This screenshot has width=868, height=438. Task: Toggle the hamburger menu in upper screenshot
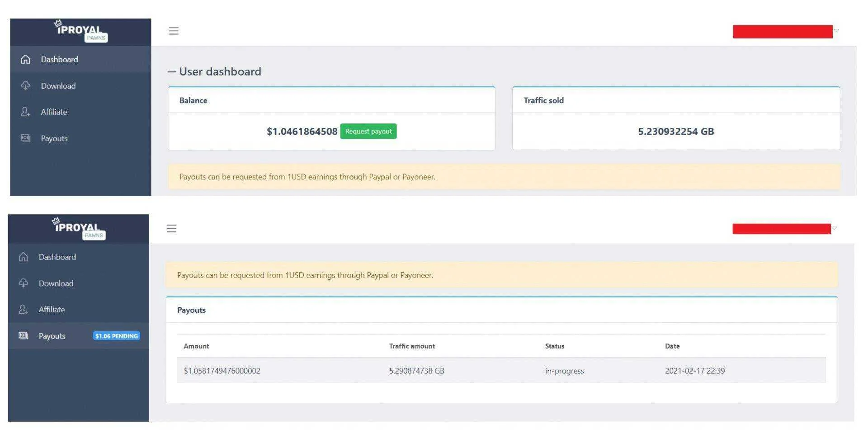pyautogui.click(x=174, y=31)
